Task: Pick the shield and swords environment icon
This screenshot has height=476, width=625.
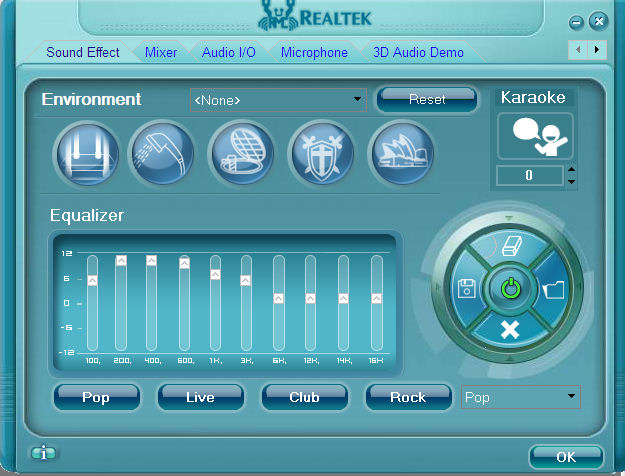Action: (322, 154)
